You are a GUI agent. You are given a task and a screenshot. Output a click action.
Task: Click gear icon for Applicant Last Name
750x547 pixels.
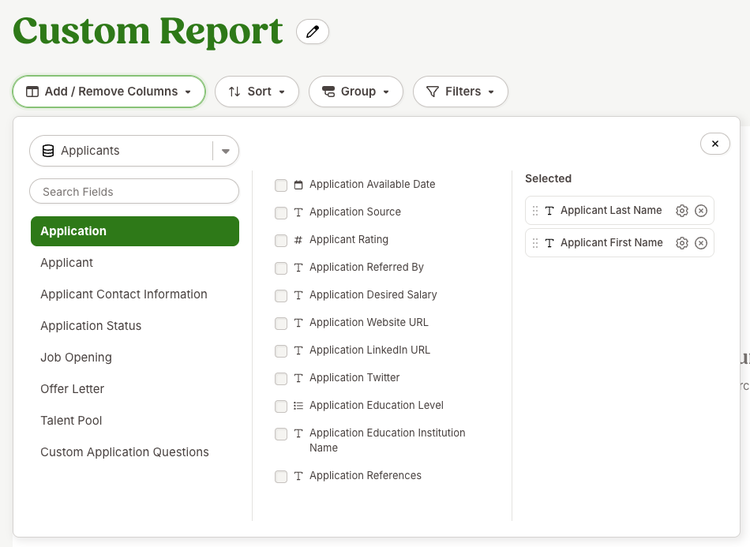point(682,210)
